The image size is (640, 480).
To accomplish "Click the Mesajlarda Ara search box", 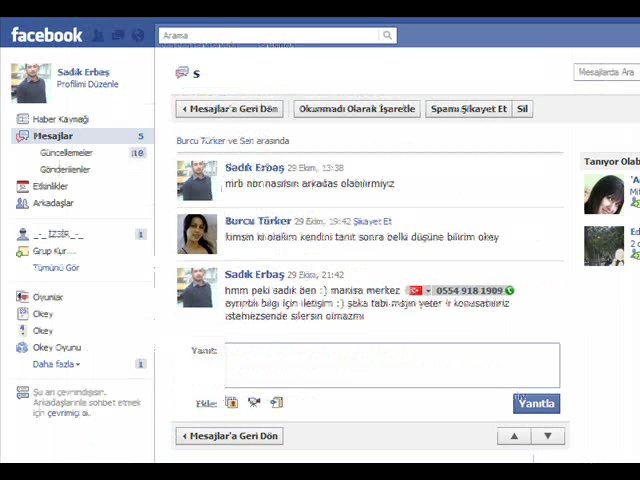I will (607, 72).
